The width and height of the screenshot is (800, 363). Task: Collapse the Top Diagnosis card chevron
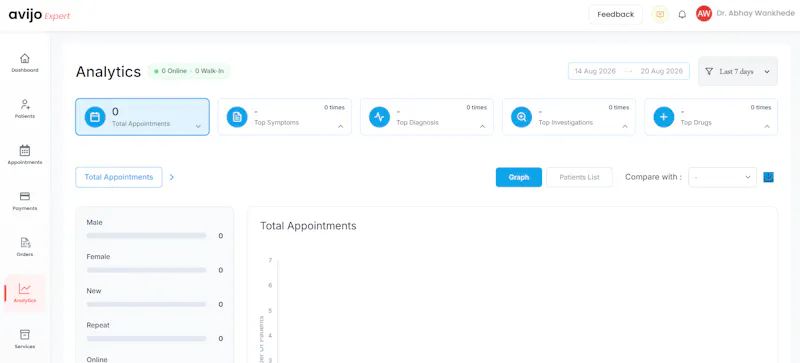pyautogui.click(x=483, y=126)
